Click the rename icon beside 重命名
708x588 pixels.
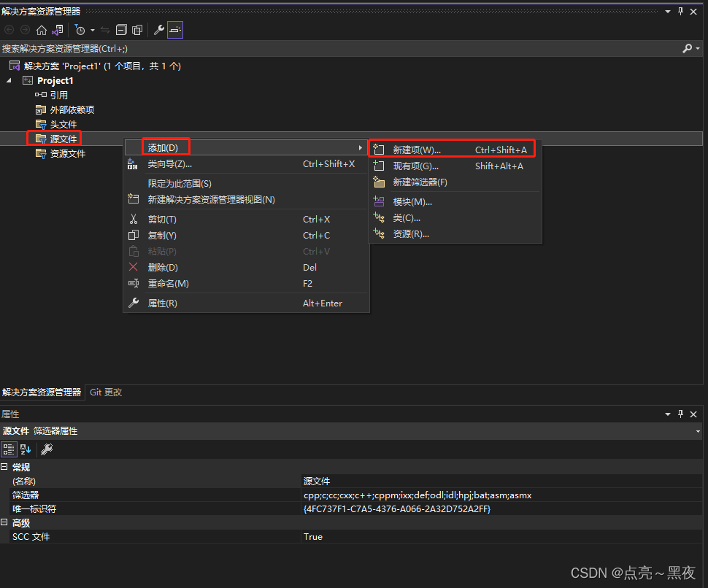click(133, 283)
